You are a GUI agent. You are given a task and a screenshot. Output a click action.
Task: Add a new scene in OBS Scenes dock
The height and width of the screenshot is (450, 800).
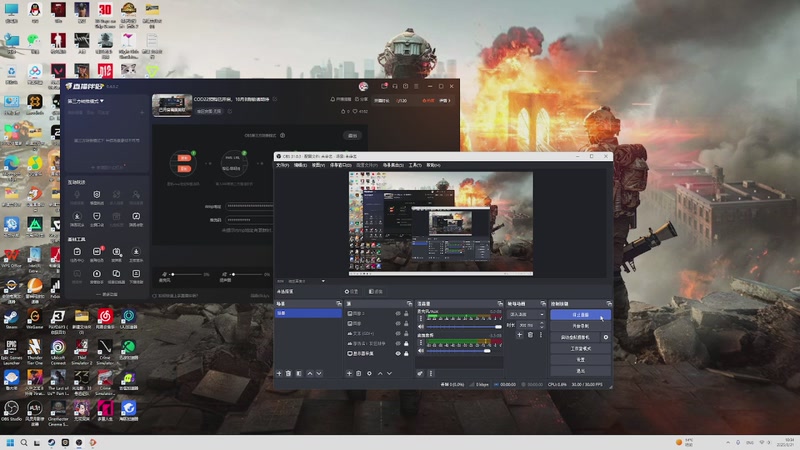tap(279, 373)
